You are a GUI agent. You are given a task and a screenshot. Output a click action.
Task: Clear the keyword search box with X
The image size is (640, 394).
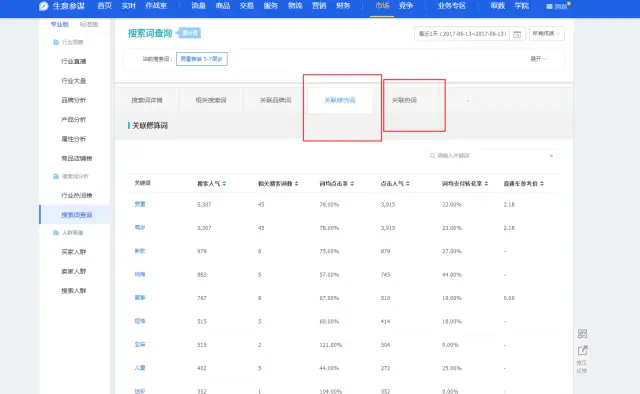[551, 156]
